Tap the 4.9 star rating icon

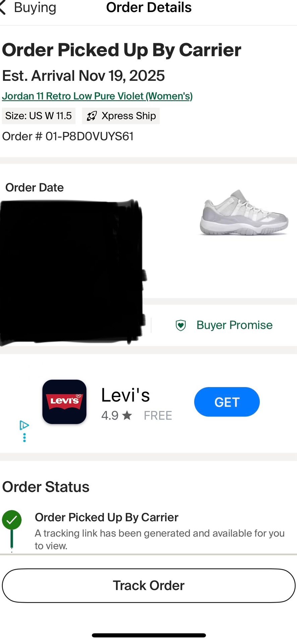[127, 416]
